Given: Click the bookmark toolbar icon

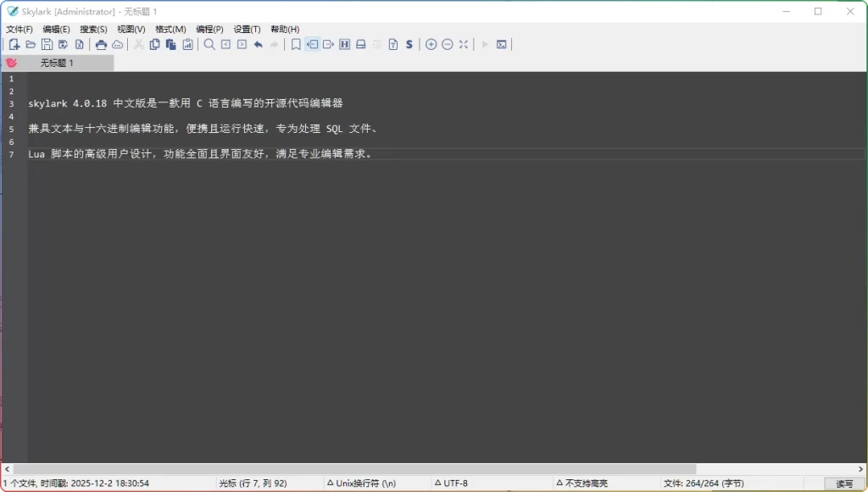Looking at the screenshot, I should coord(296,44).
